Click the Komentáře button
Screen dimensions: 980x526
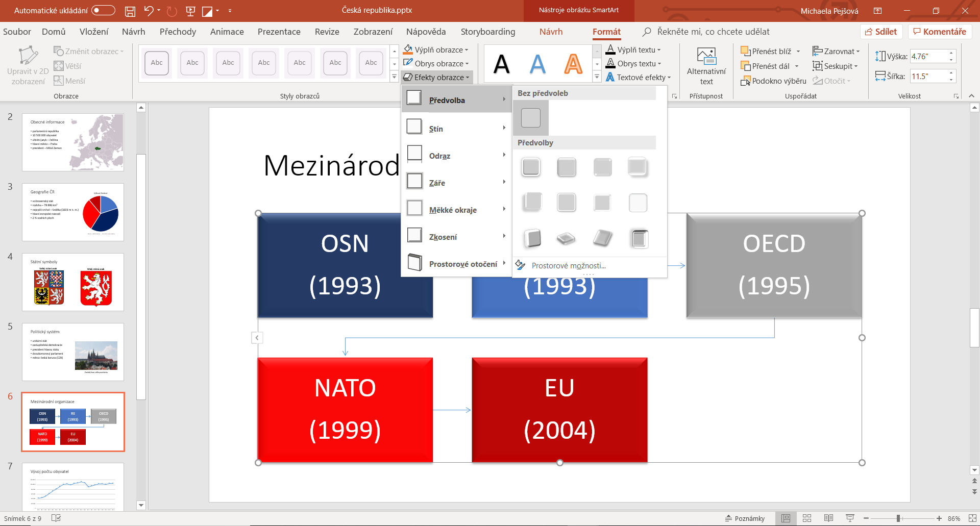tap(940, 32)
